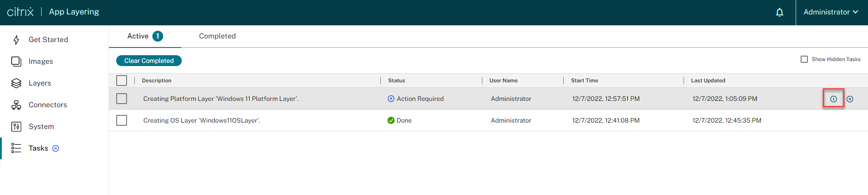Screen dimensions: 868x195
Task: Click the Images sidebar icon
Action: click(16, 62)
